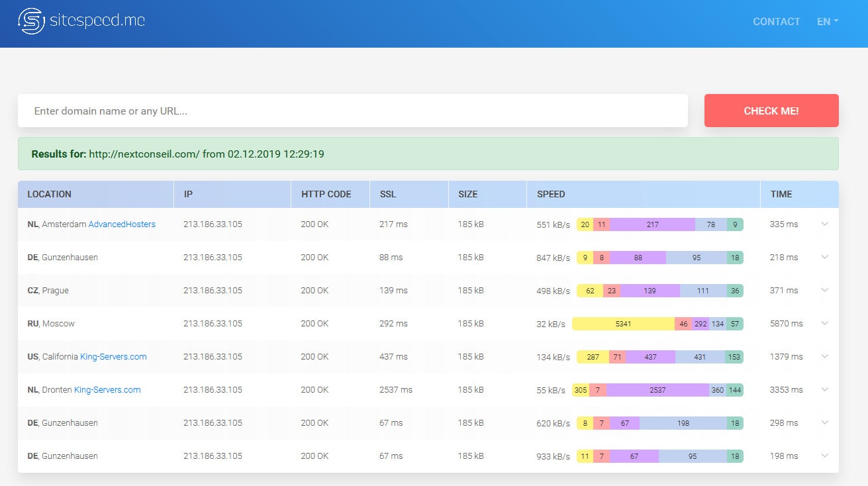Click the red 46 segment in Moscow bar
Viewport: 868px width, 486px height.
click(683, 324)
